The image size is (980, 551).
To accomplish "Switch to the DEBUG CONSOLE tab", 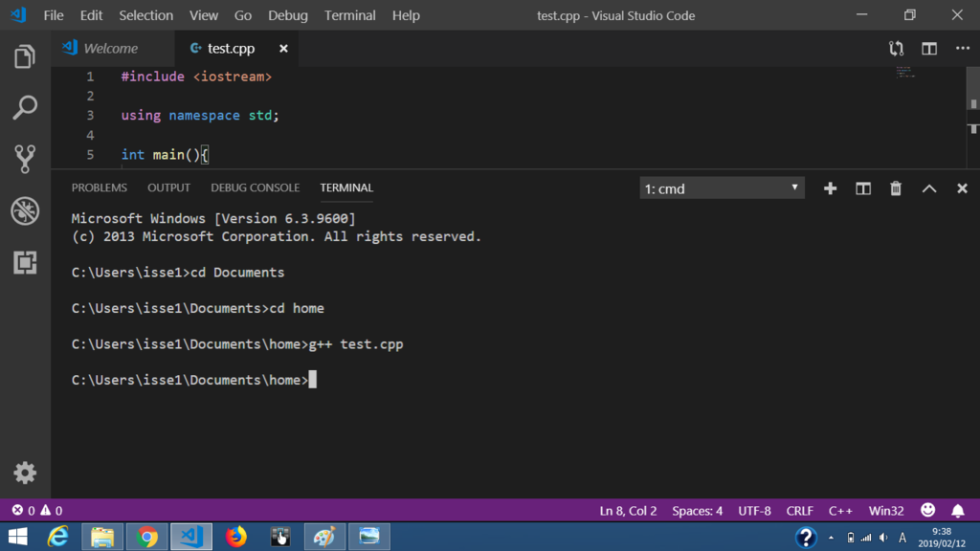I will (x=255, y=187).
